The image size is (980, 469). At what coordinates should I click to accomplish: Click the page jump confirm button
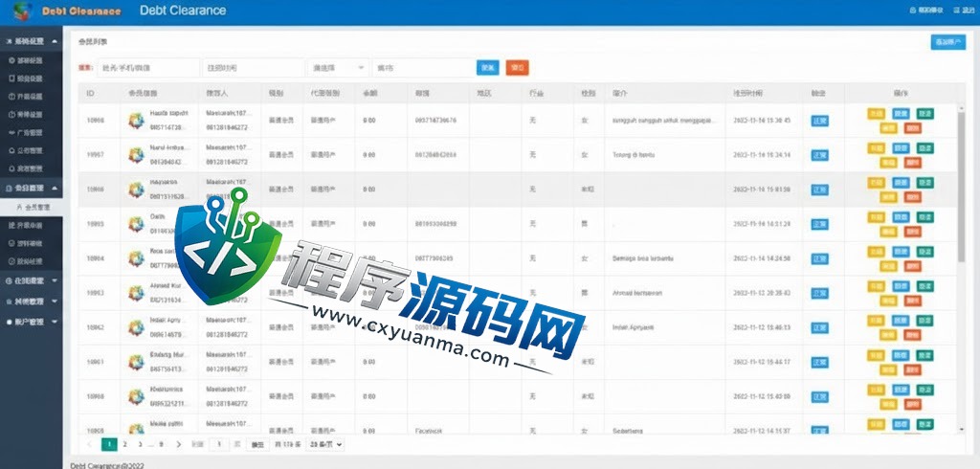pyautogui.click(x=256, y=444)
